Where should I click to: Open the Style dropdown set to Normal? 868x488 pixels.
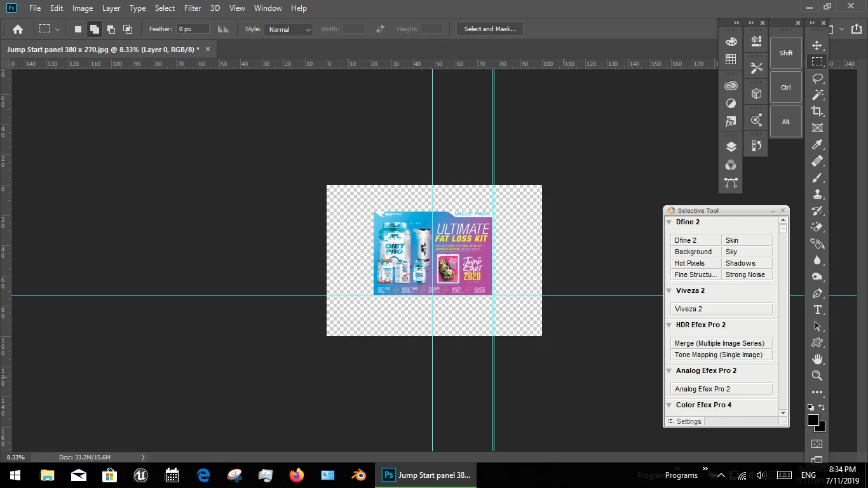pyautogui.click(x=288, y=29)
